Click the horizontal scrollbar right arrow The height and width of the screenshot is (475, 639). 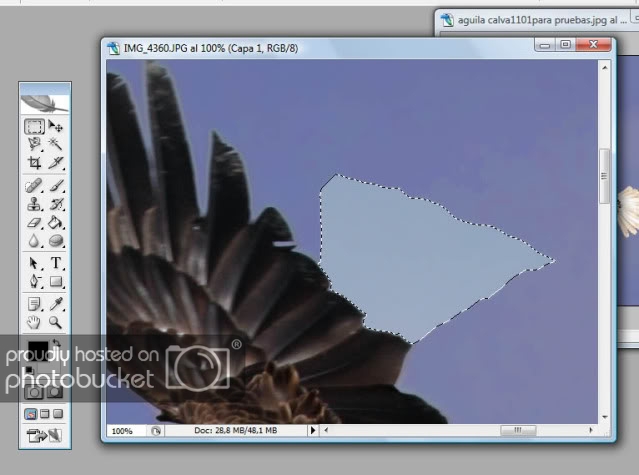[589, 430]
